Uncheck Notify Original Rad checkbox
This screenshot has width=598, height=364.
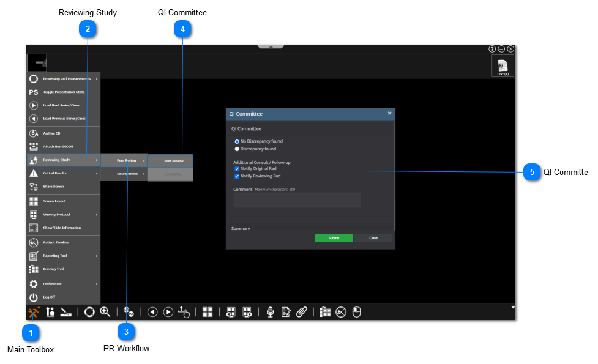click(x=237, y=169)
